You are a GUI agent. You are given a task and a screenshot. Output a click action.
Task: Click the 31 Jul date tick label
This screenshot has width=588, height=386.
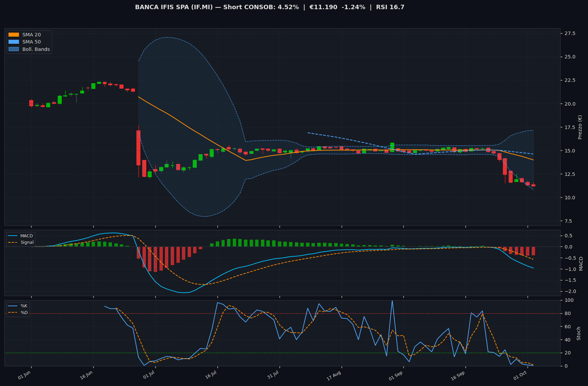coord(273,375)
